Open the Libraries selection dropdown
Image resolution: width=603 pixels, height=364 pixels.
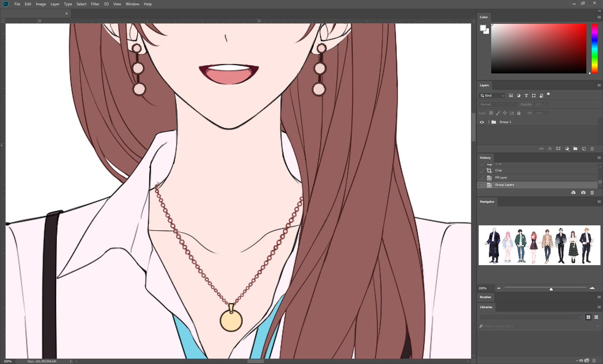click(531, 317)
